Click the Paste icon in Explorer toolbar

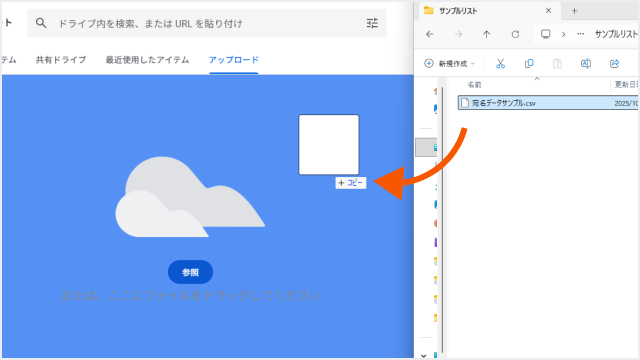coord(557,64)
